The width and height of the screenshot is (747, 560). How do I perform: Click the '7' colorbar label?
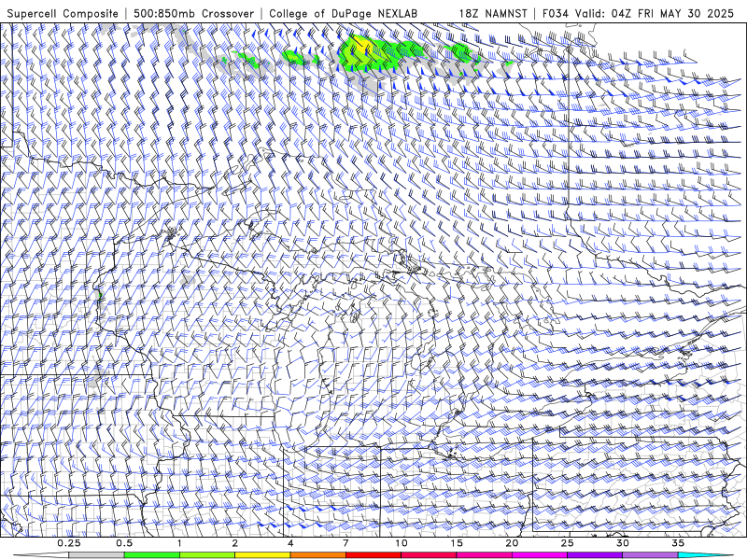coord(345,543)
